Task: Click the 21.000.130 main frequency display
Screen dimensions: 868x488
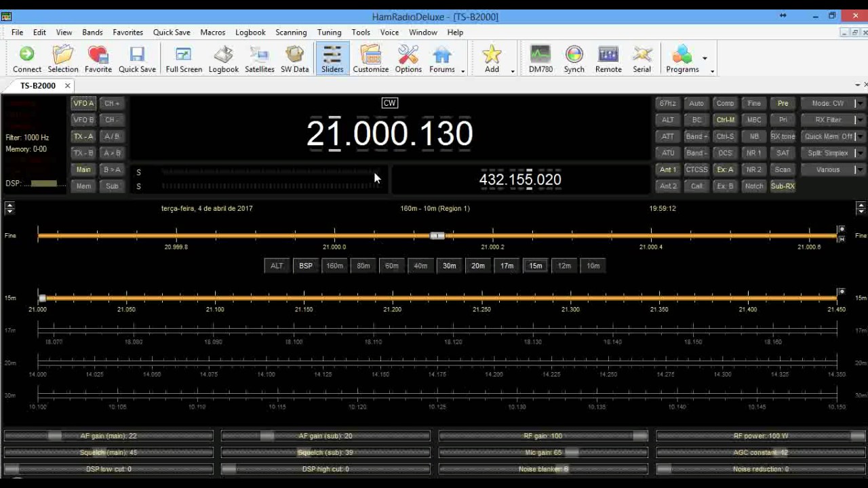Action: click(389, 133)
